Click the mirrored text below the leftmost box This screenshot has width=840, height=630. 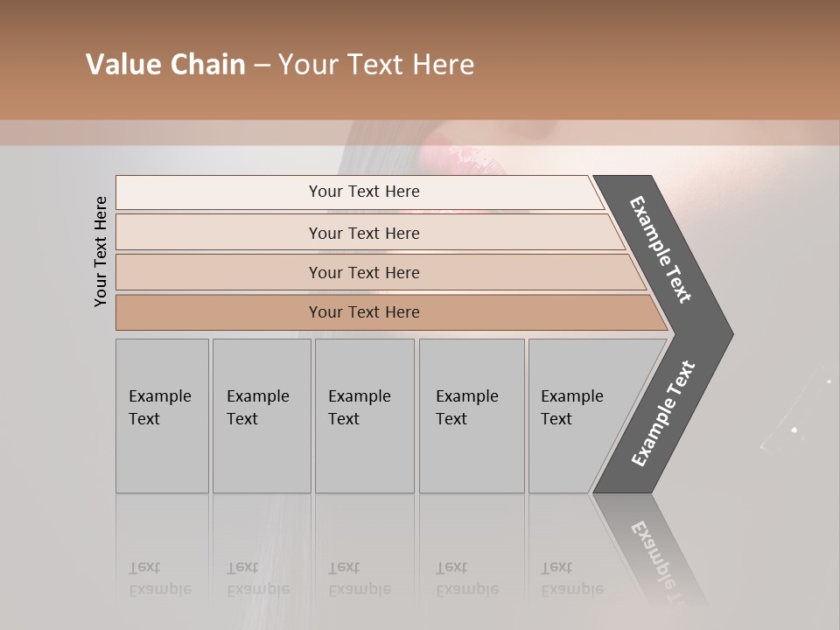[160, 579]
